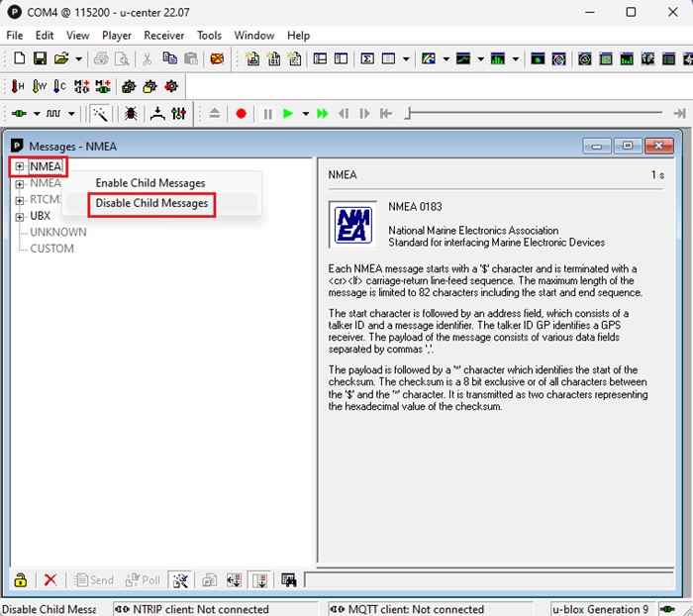This screenshot has width=693, height=616.
Task: Click the hot start 'H' icon
Action: click(x=18, y=87)
